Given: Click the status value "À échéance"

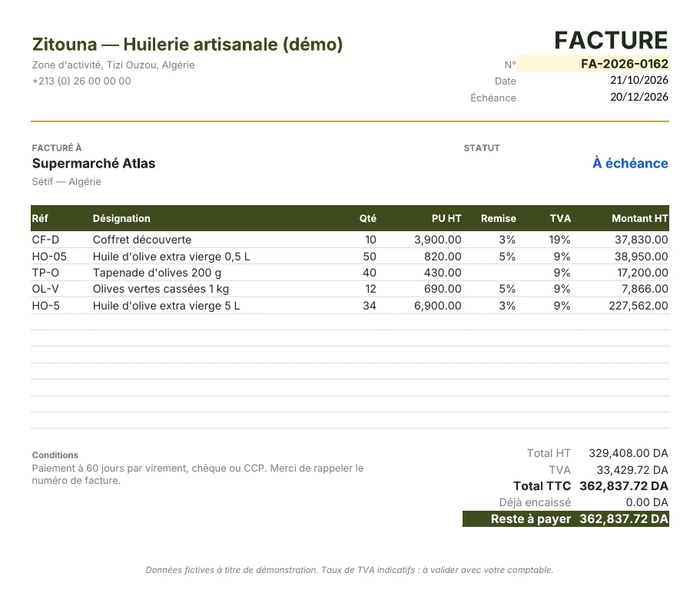Looking at the screenshot, I should (x=630, y=164).
